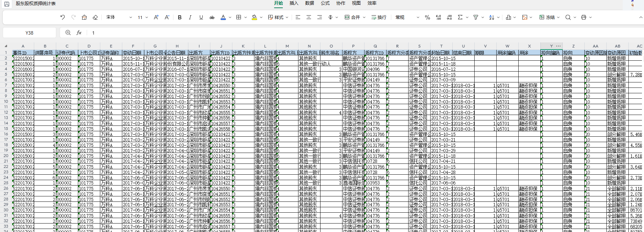Click the insert chart icon

coord(508,17)
